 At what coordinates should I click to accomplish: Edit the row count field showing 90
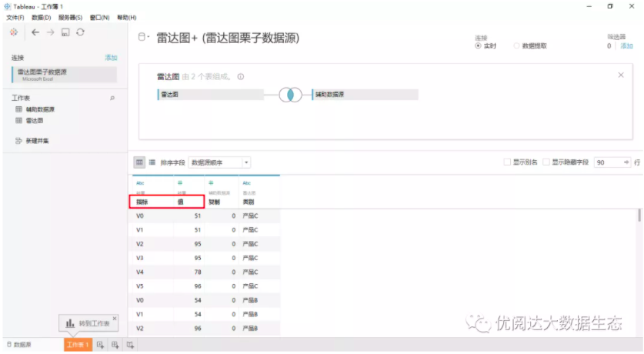coord(609,162)
